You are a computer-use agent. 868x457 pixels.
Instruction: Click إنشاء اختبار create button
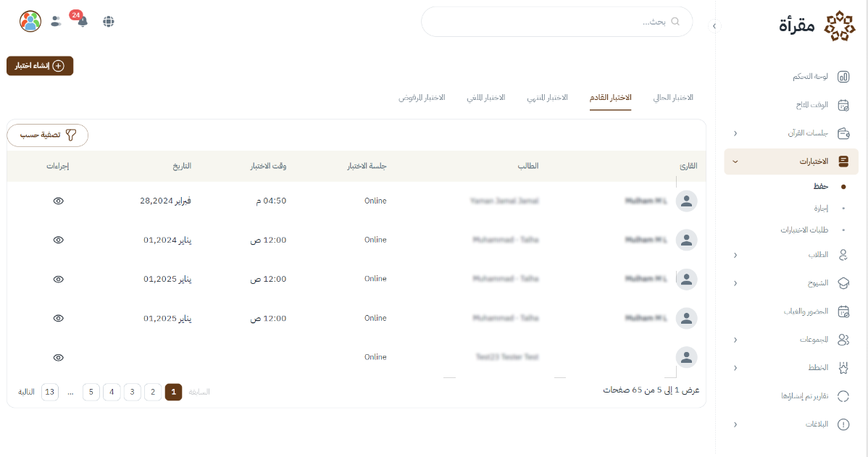point(40,66)
